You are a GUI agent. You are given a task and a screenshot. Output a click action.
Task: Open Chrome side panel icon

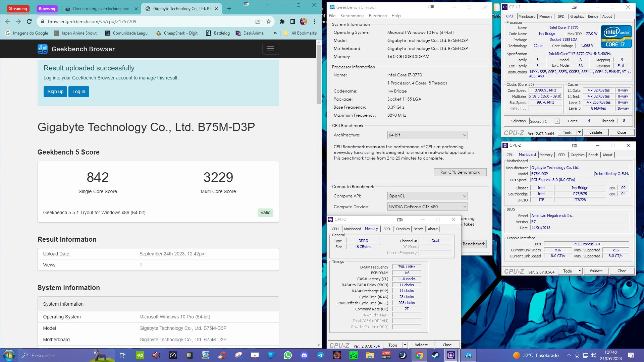coord(293,21)
